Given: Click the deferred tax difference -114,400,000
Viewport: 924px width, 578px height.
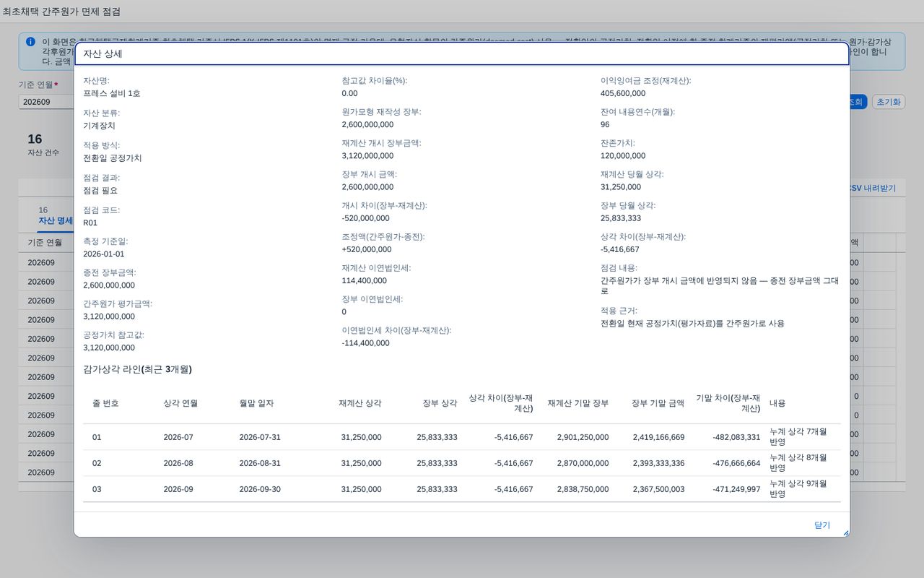Looking at the screenshot, I should pyautogui.click(x=365, y=343).
